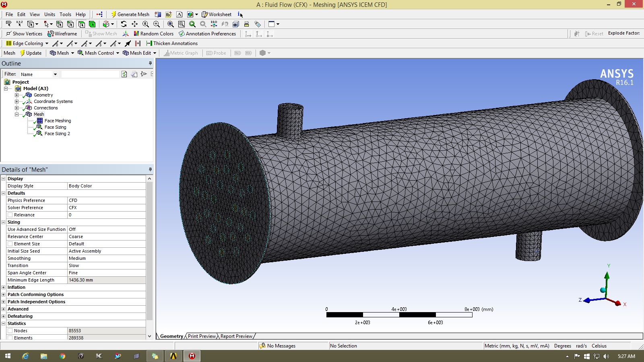This screenshot has width=644, height=362.
Task: Select Face Meshing in outline tree
Action: 58,121
